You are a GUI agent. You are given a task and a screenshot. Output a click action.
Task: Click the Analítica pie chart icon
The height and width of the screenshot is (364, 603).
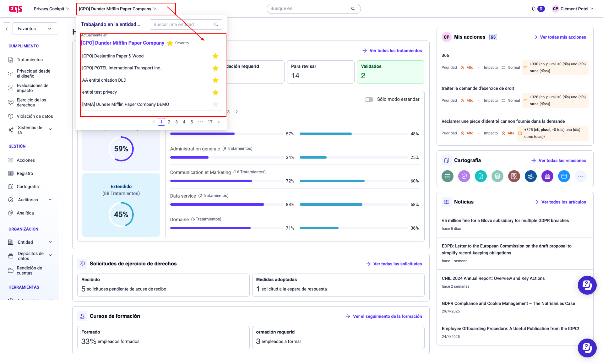(x=11, y=213)
